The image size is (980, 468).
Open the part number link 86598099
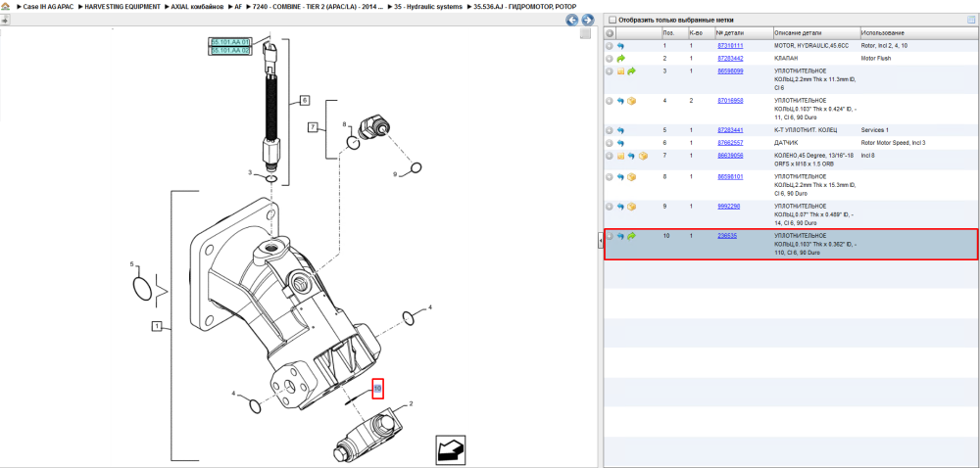(x=730, y=71)
